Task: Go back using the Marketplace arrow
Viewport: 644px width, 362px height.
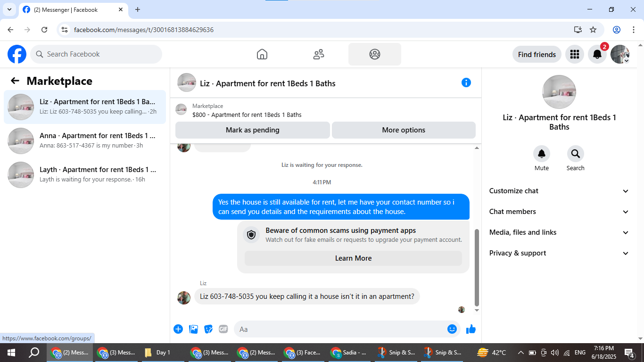Action: point(15,81)
